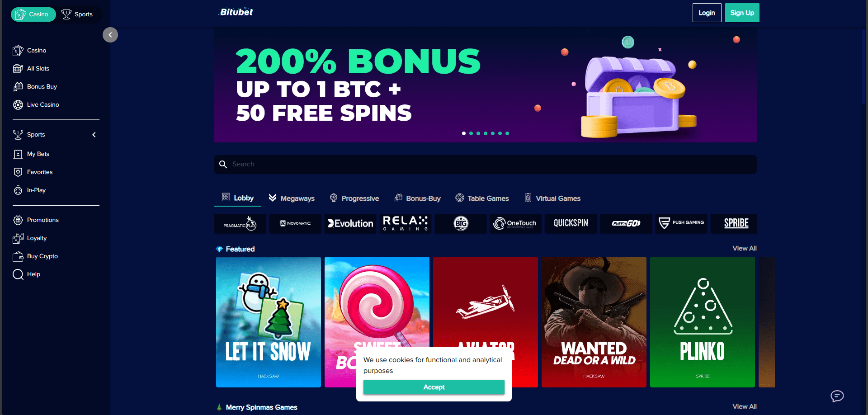Expand the Sports sidebar chevron
Image resolution: width=868 pixels, height=415 pixels.
pyautogui.click(x=94, y=135)
